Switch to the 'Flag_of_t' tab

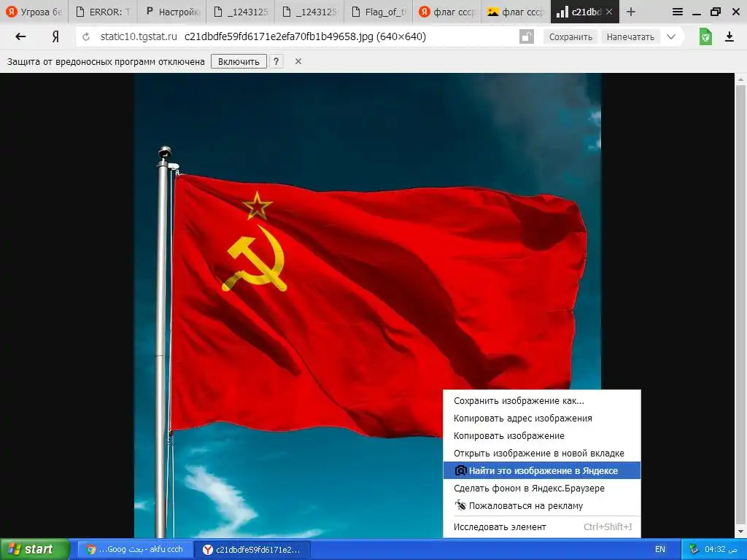click(x=379, y=12)
